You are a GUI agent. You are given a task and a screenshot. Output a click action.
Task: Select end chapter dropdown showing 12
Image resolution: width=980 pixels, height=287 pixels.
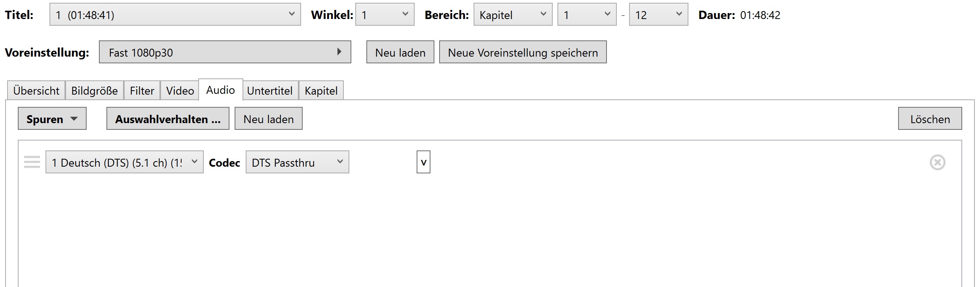click(658, 15)
